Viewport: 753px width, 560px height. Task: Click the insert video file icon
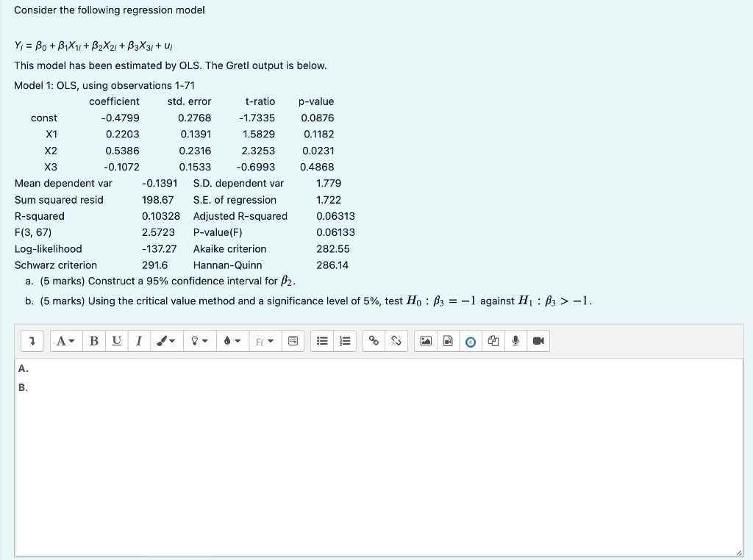click(448, 340)
